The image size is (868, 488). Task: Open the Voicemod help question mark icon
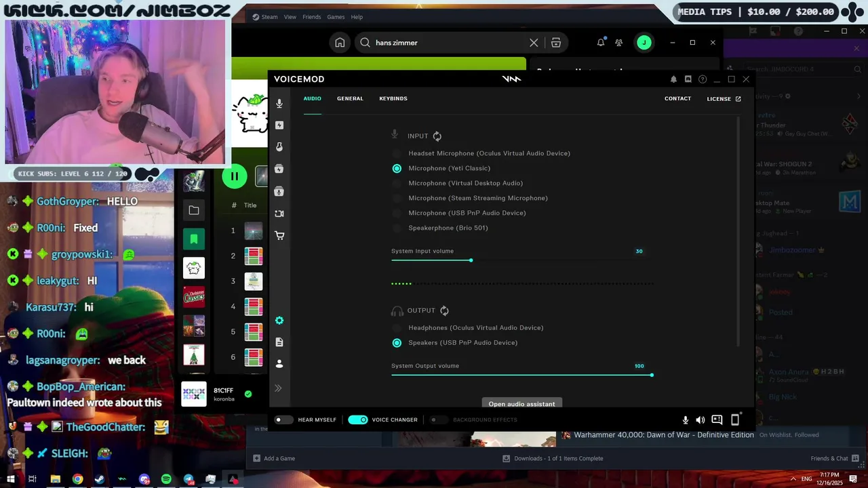tap(703, 79)
